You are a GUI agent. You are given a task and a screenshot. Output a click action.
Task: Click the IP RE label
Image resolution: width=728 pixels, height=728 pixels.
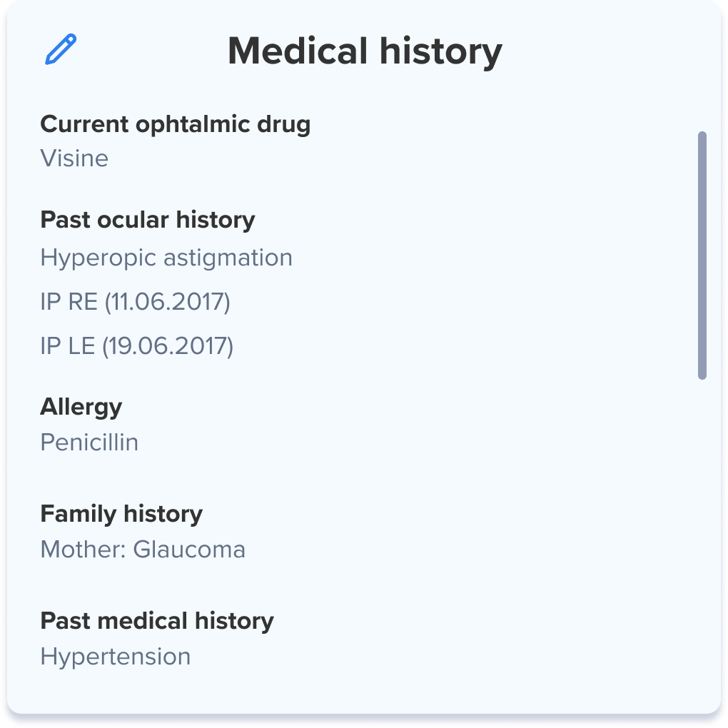pos(69,302)
